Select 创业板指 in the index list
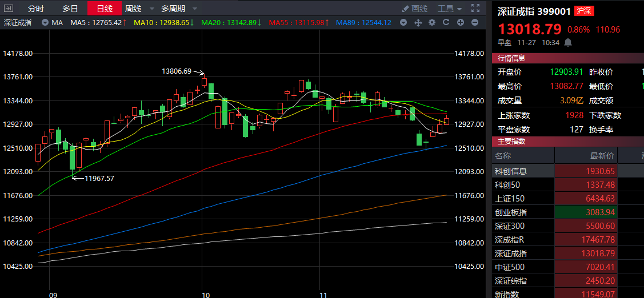The image size is (644, 298). click(x=511, y=212)
